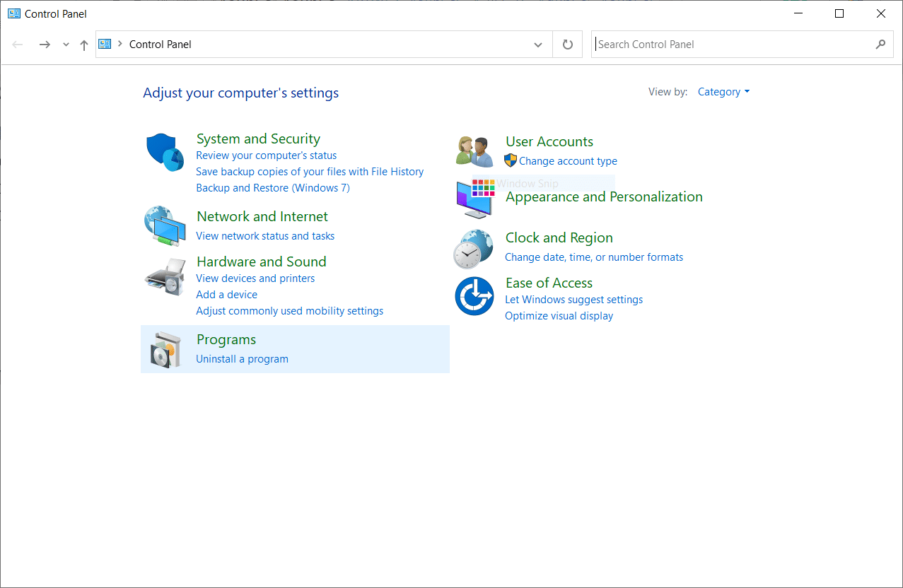Click the Search Control Panel field
903x588 pixels.
(732, 45)
